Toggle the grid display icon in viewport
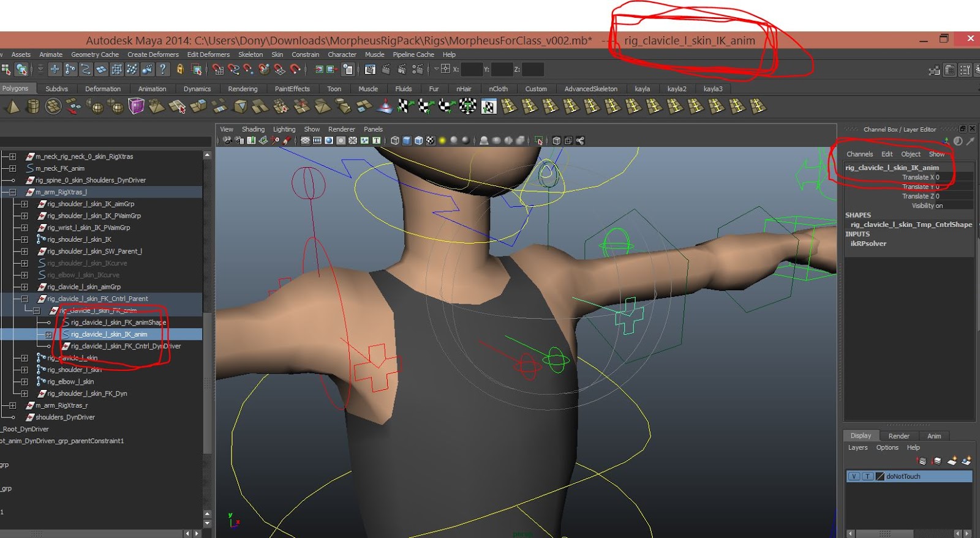980x538 pixels. 305,141
